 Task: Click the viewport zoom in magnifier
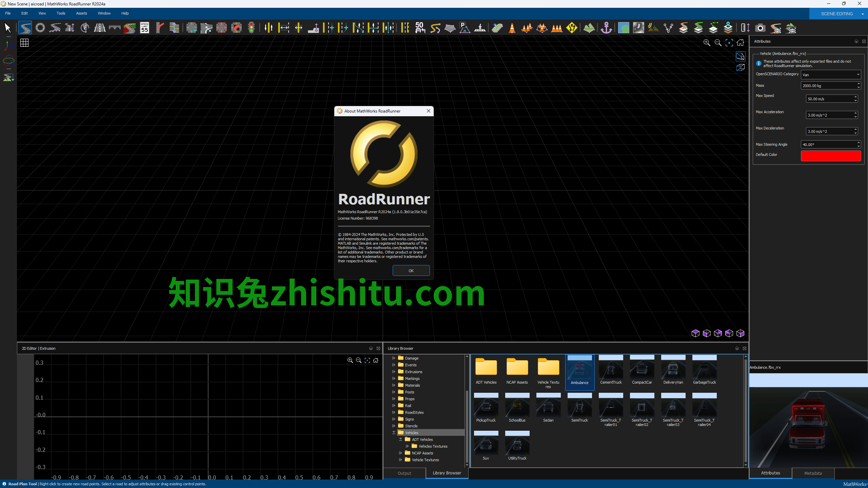(x=707, y=43)
